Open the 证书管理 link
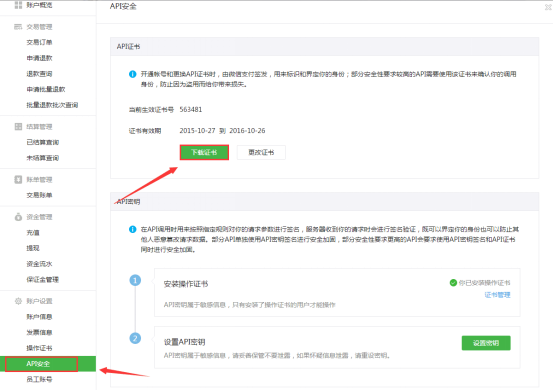Screen dimensions: 554x391 [x=497, y=295]
